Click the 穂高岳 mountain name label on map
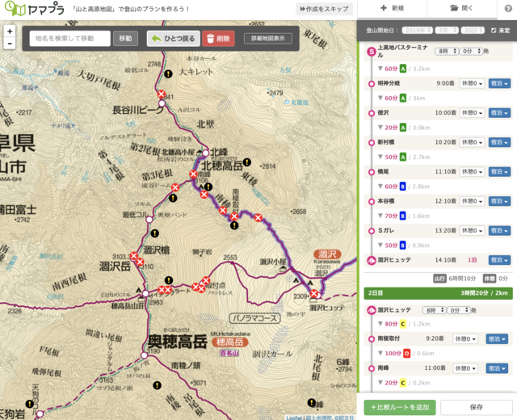The height and width of the screenshot is (420, 517). (229, 342)
